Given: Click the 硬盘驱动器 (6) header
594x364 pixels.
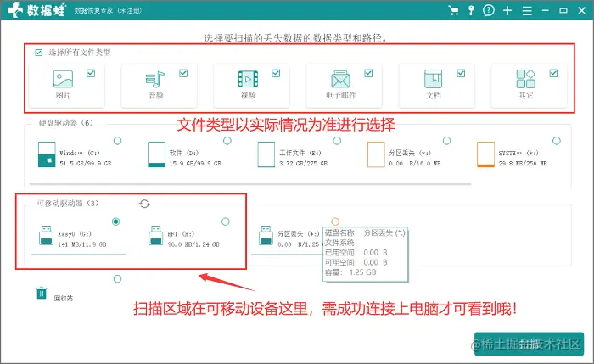Looking at the screenshot, I should (66, 123).
